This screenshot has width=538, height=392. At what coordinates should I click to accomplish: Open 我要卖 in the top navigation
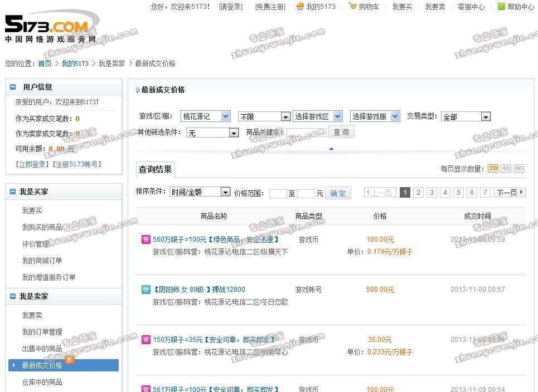(x=435, y=7)
